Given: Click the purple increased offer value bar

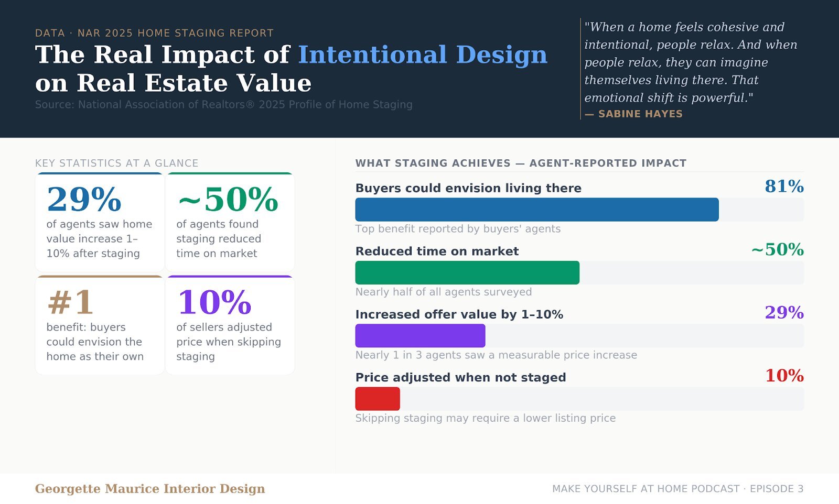Looking at the screenshot, I should click(x=420, y=336).
